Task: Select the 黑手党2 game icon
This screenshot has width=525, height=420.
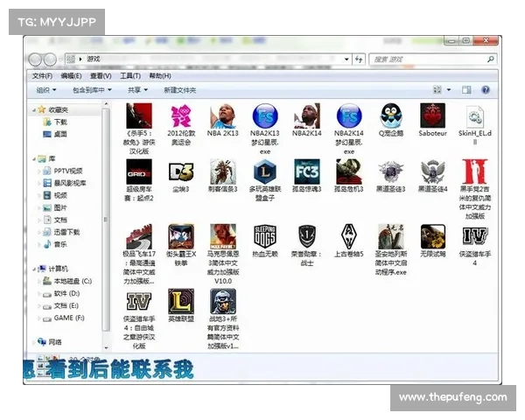Action: pos(475,171)
